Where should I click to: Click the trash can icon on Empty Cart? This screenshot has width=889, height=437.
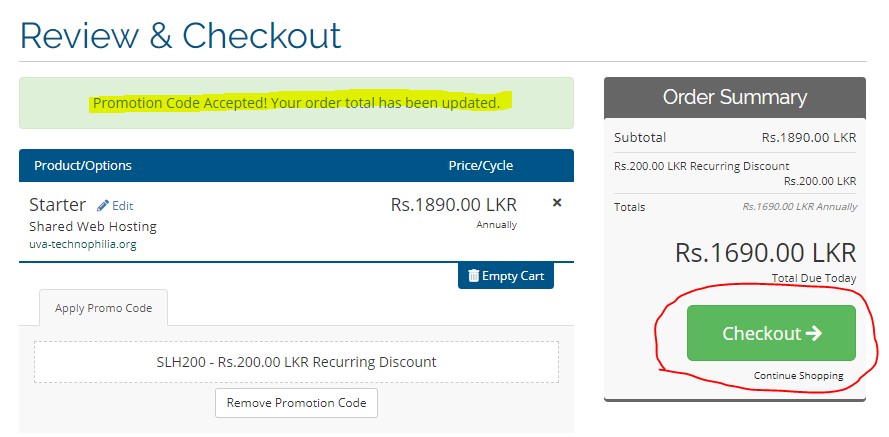pos(473,276)
